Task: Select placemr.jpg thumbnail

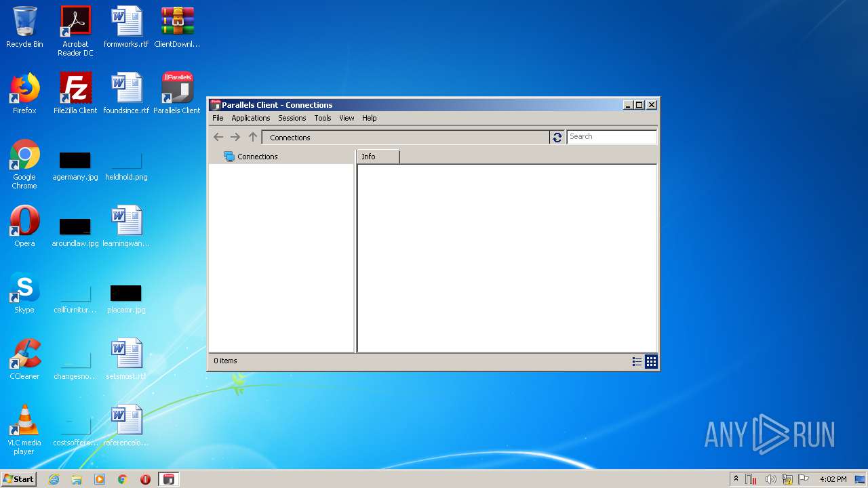Action: [x=126, y=299]
